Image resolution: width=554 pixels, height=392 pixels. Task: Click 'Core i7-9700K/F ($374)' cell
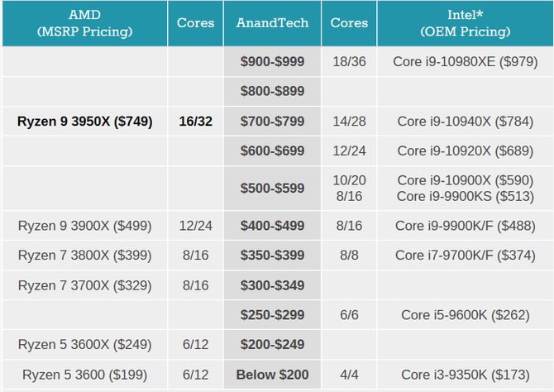pos(465,256)
